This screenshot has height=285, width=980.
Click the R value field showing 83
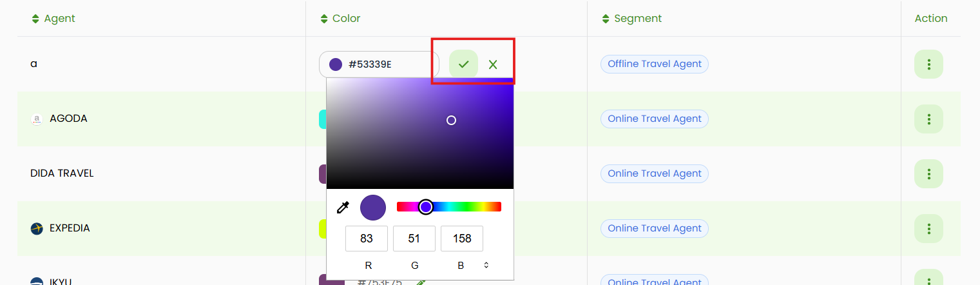[x=367, y=239]
